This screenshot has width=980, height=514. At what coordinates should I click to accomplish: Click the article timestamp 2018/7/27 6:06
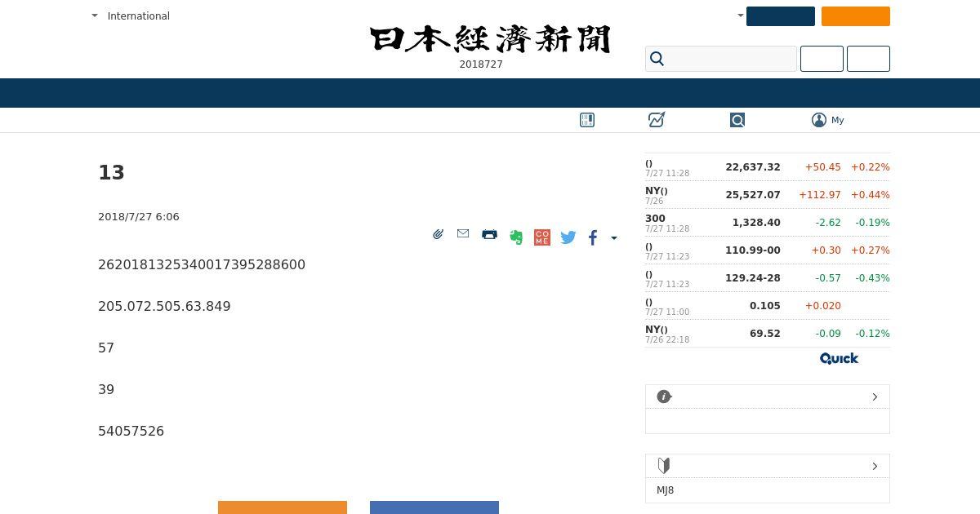(x=139, y=217)
